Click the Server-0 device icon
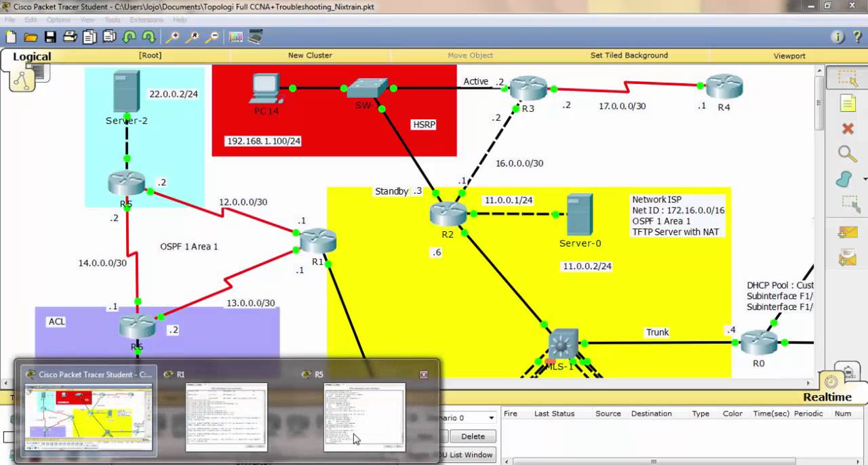The image size is (868, 465). [580, 214]
